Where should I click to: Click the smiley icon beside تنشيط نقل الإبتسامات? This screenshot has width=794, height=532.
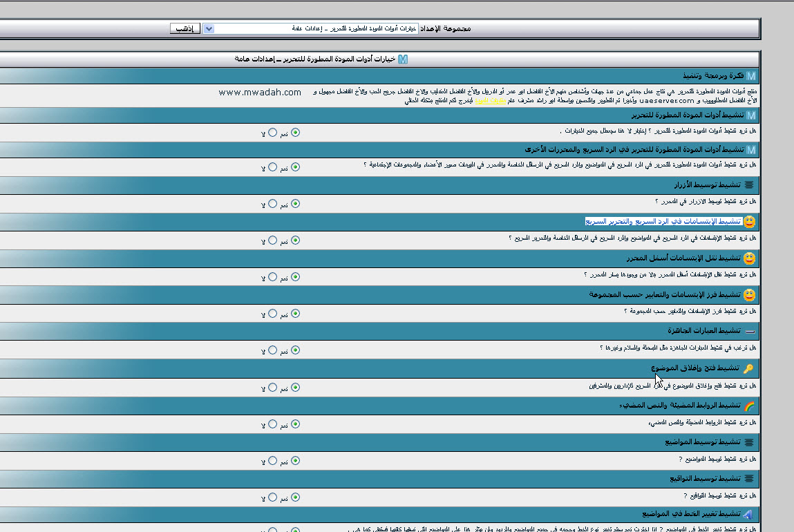tap(749, 258)
